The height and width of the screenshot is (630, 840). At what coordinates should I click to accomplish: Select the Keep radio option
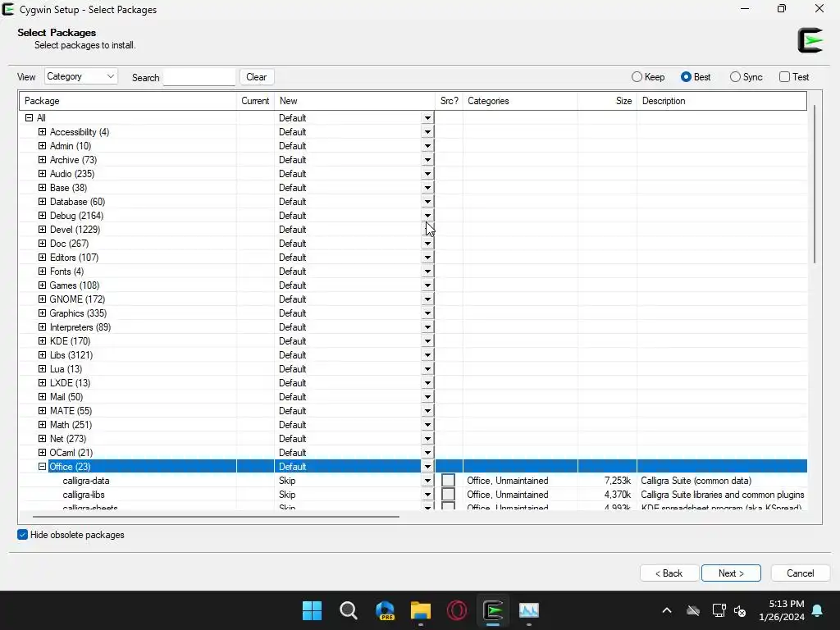[x=648, y=76]
